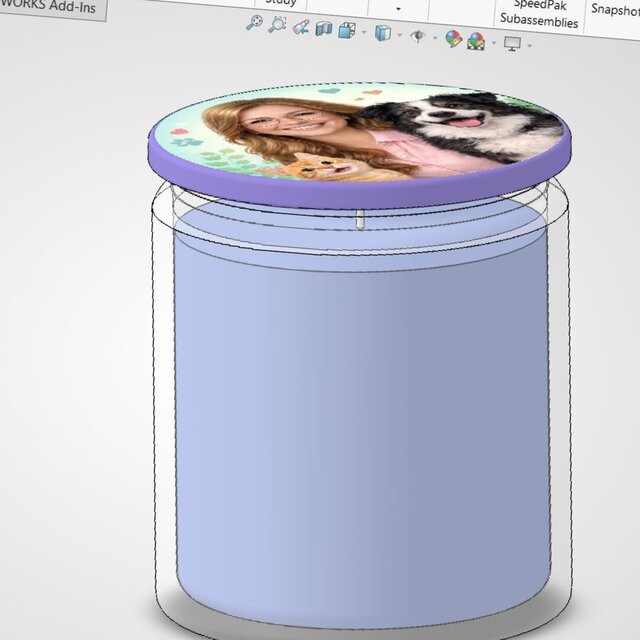Click the Study ribbon button
This screenshot has height=640, width=640.
pos(280,3)
